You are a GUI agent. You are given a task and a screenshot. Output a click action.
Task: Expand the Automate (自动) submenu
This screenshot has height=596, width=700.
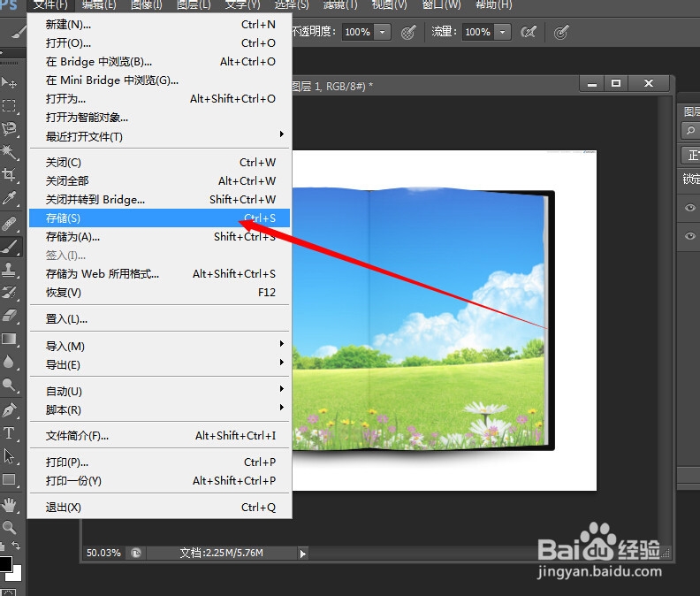pos(282,389)
